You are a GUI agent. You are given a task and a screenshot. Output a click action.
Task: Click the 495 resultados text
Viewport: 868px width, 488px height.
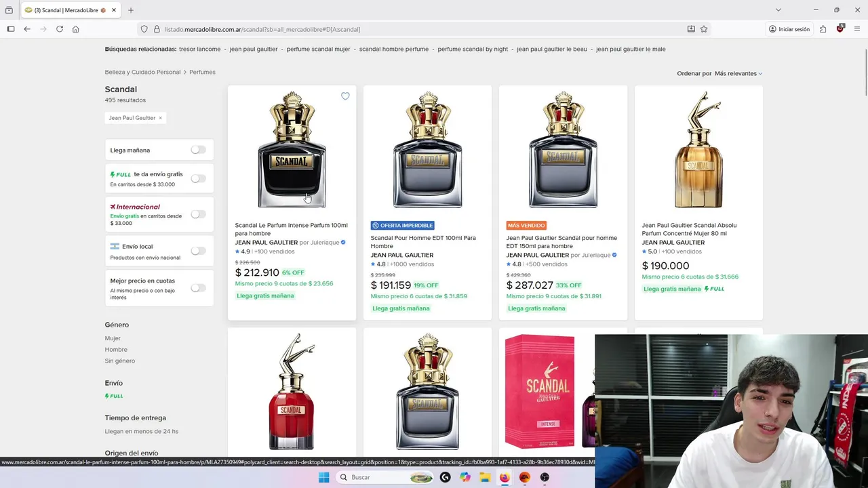click(x=125, y=100)
